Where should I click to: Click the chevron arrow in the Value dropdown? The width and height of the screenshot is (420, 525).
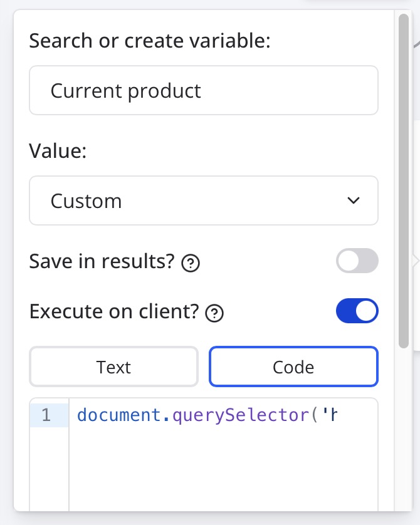(354, 200)
